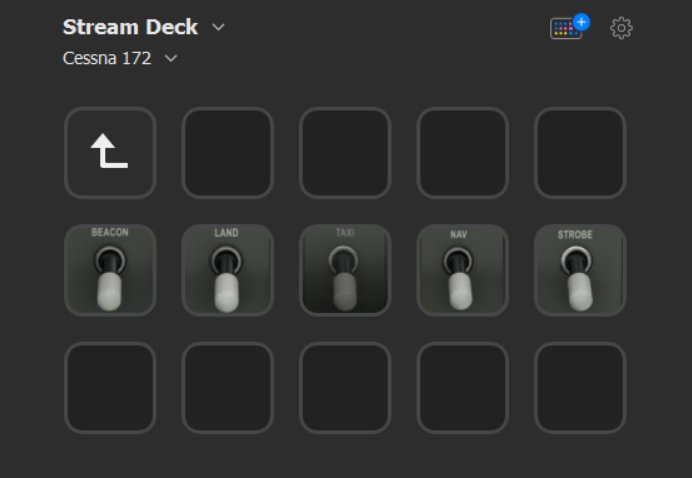Select the empty key right of back arrow
The height and width of the screenshot is (478, 692).
(x=227, y=153)
